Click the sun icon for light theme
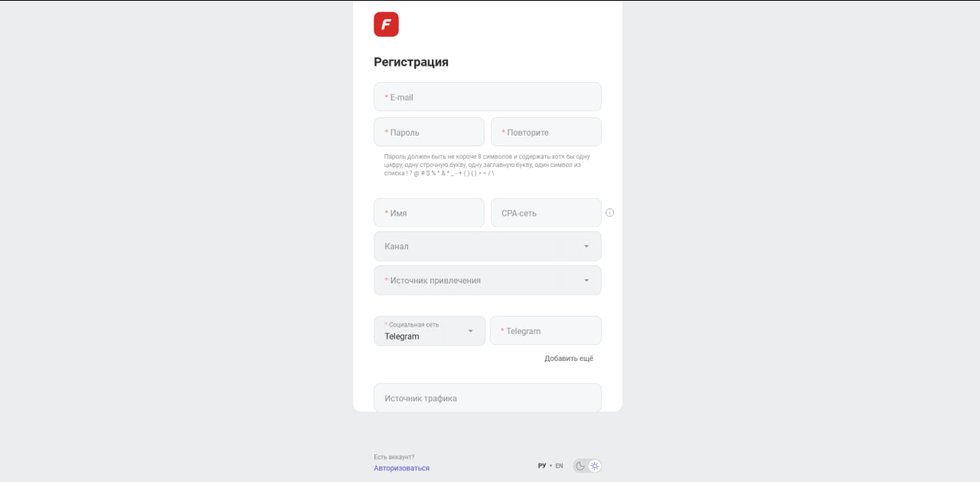The image size is (980, 482). tap(595, 466)
